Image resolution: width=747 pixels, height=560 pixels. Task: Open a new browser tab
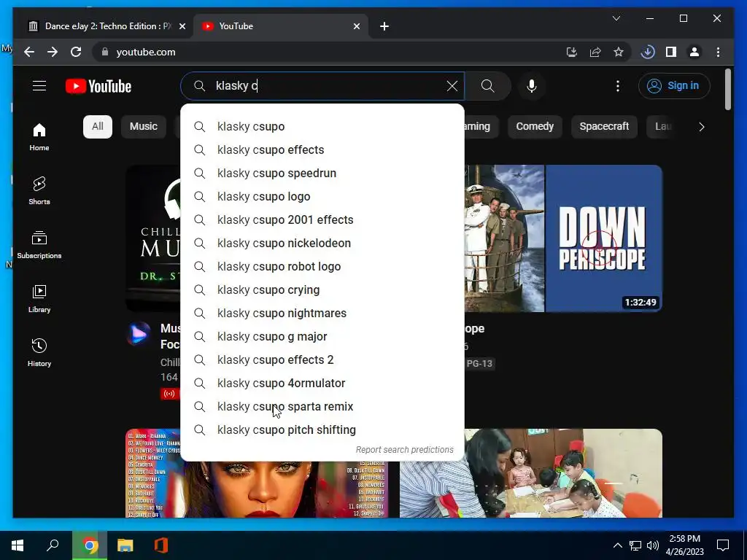384,26
